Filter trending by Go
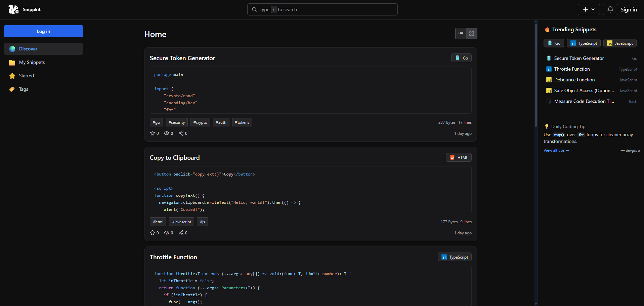 [554, 43]
